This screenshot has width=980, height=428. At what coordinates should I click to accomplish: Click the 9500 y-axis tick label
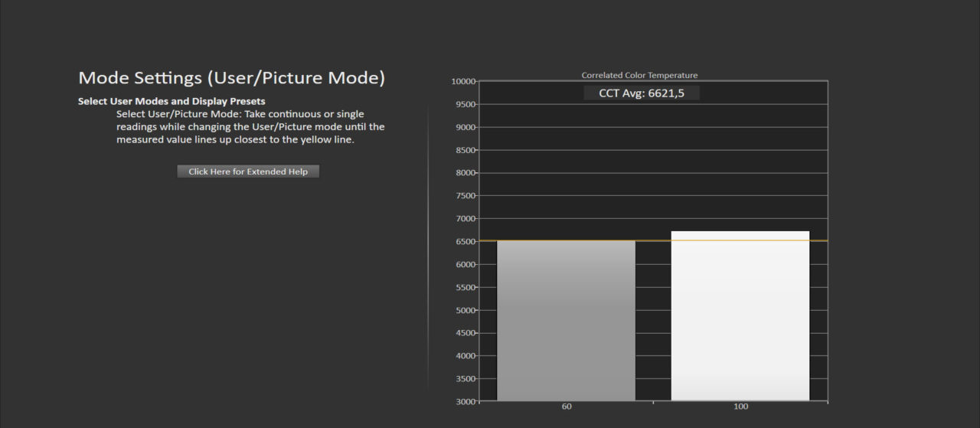click(465, 104)
